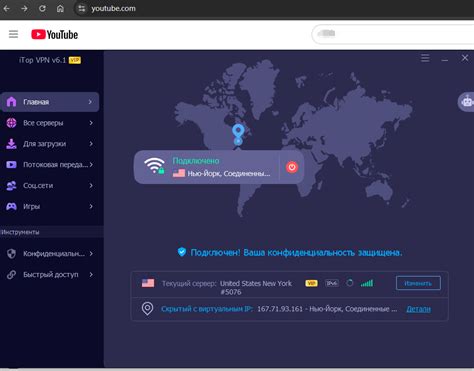Viewport: 474px width, 371px height.
Task: Click the browser reload icon
Action: [42, 8]
